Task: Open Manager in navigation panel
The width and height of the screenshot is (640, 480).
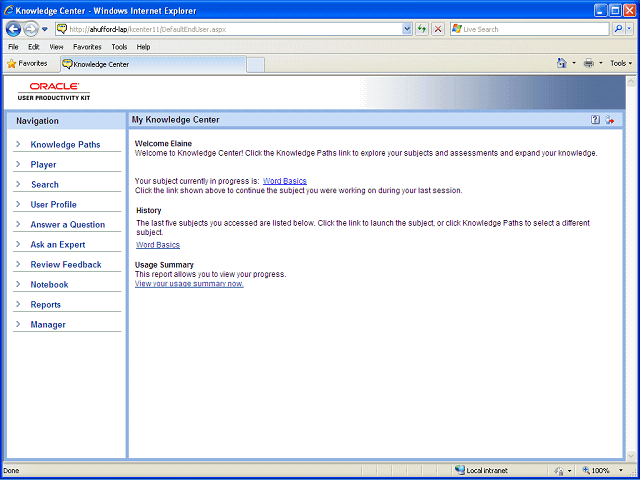Action: [x=48, y=324]
